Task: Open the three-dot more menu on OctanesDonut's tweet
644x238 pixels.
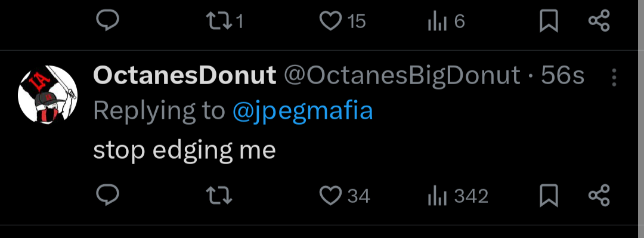Action: point(614,78)
